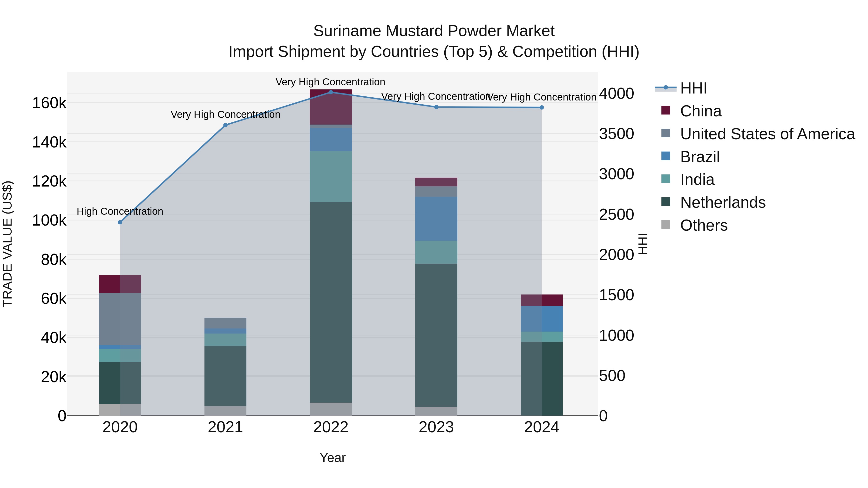Select the India segment of the 2022 bar
Screen dimensions: 868x488
pyautogui.click(x=331, y=176)
